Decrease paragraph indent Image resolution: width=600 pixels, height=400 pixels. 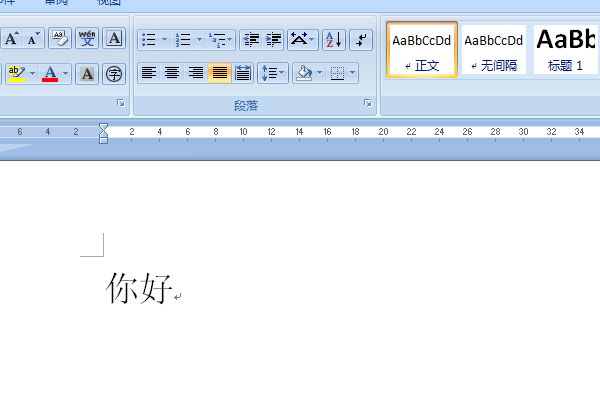pos(251,40)
